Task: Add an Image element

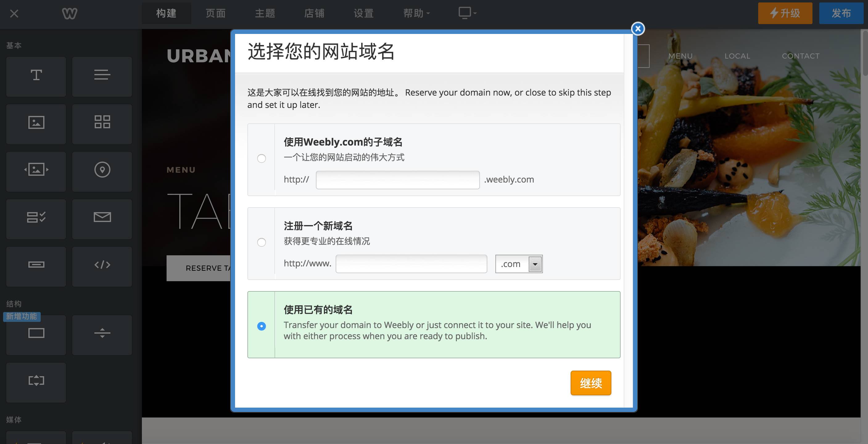Action: 36,124
